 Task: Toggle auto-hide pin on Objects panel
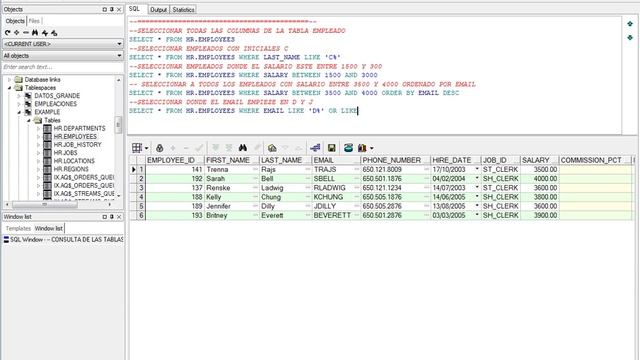pos(112,9)
